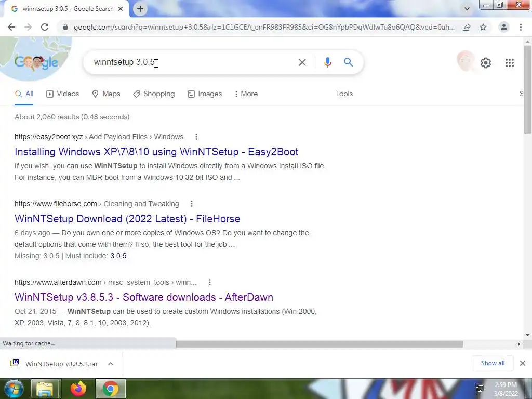
Task: Switch to the Videos tab
Action: [62, 94]
